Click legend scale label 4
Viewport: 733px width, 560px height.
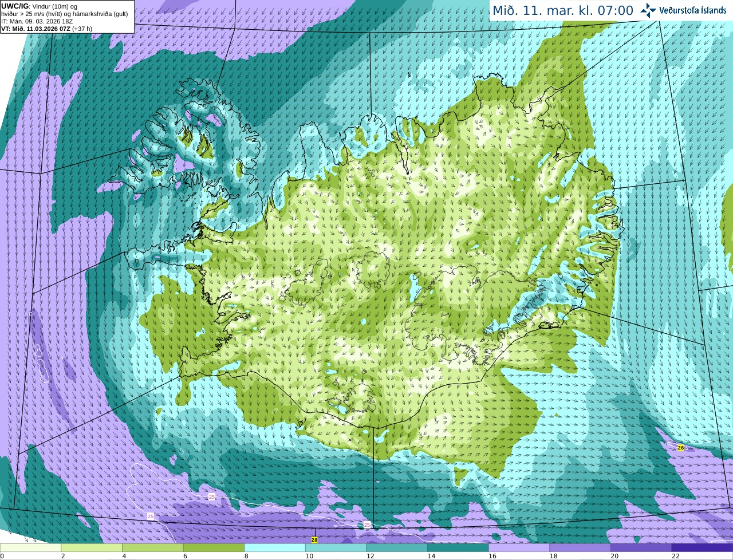(x=124, y=556)
